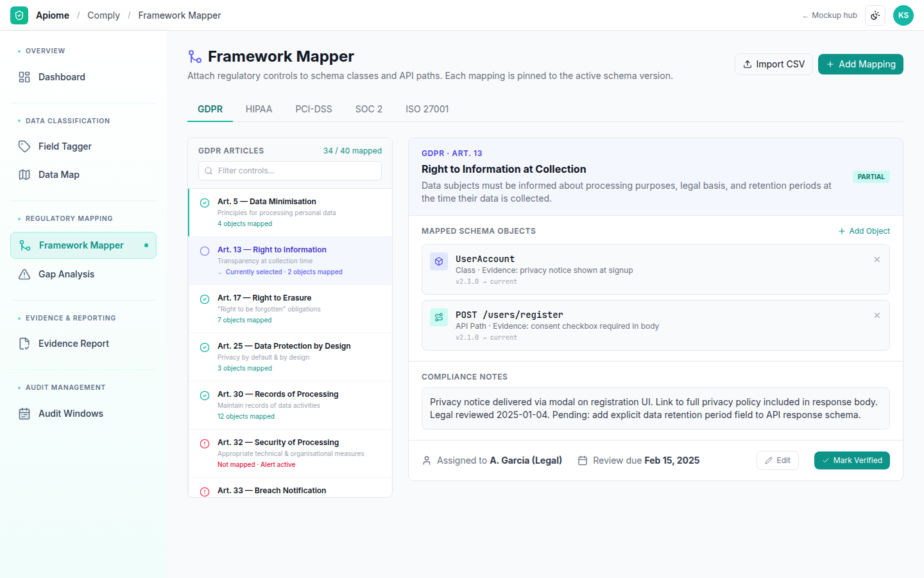924x578 pixels.
Task: Click Apiome breadcrumb link
Action: tap(53, 15)
